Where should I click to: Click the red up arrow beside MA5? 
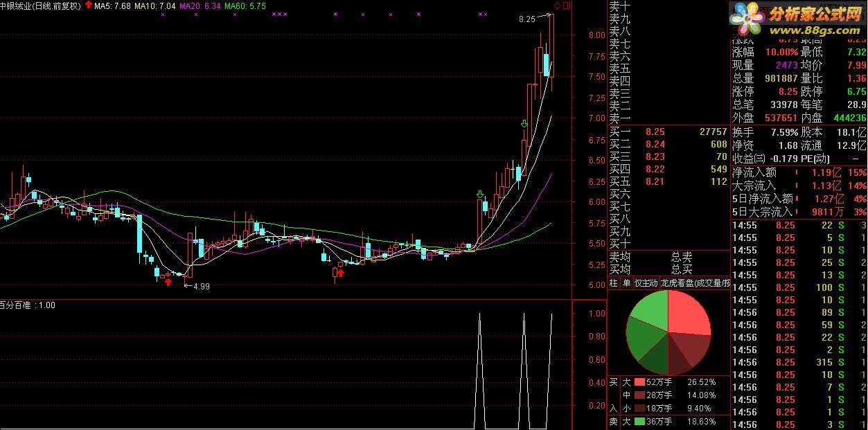click(x=88, y=6)
